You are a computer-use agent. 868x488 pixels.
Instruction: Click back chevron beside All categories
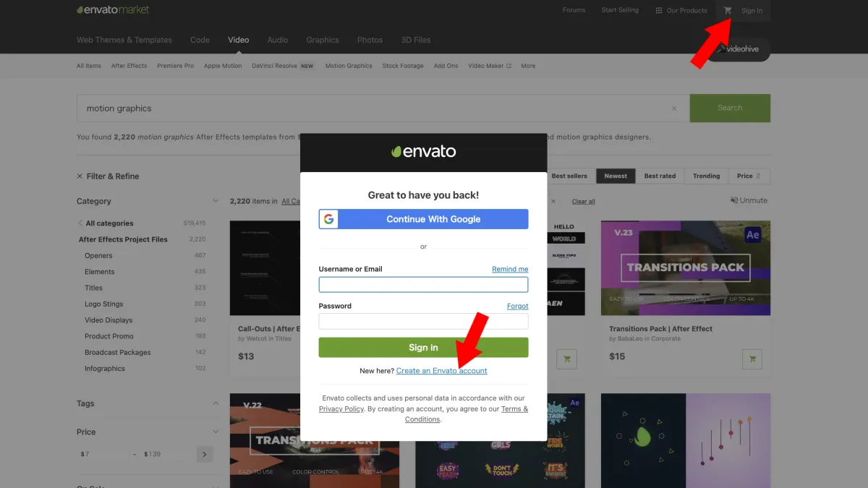[x=80, y=223]
